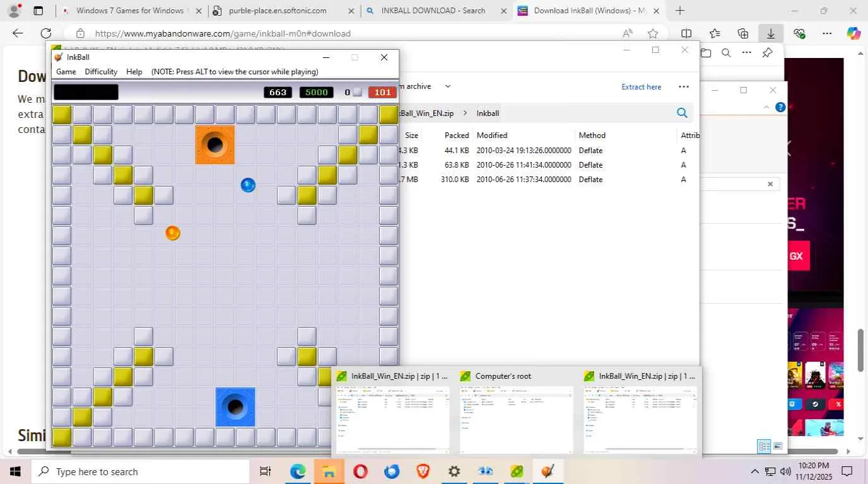The image size is (868, 484).
Task: Click Extract here in the archive window
Action: click(642, 87)
